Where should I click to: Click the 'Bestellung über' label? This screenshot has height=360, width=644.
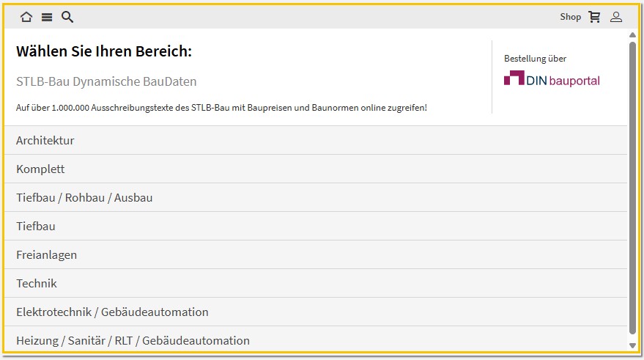pyautogui.click(x=535, y=59)
